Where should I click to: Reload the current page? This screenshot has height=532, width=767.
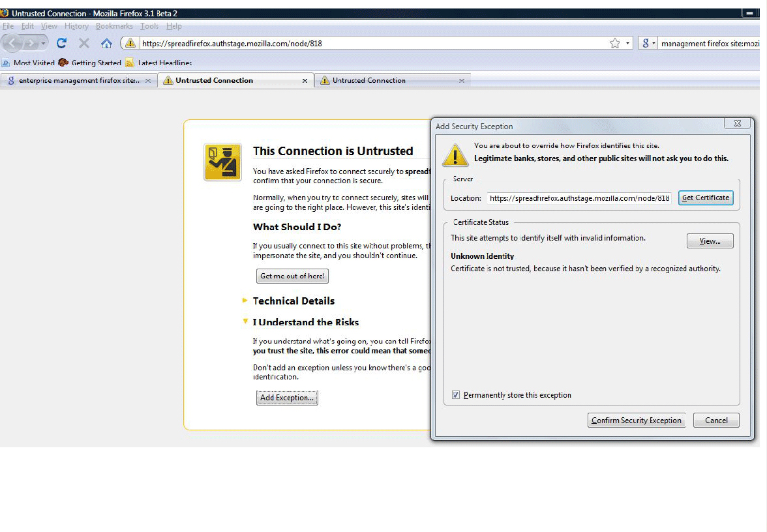tap(61, 44)
